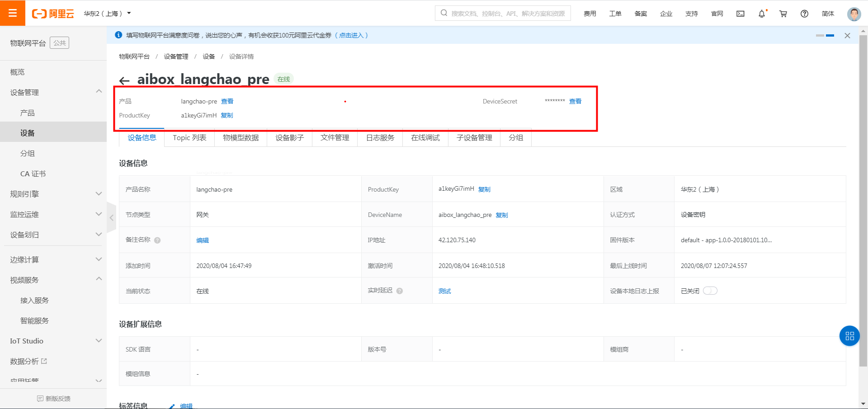
Task: Click 测试 for 实时延迟
Action: point(445,291)
